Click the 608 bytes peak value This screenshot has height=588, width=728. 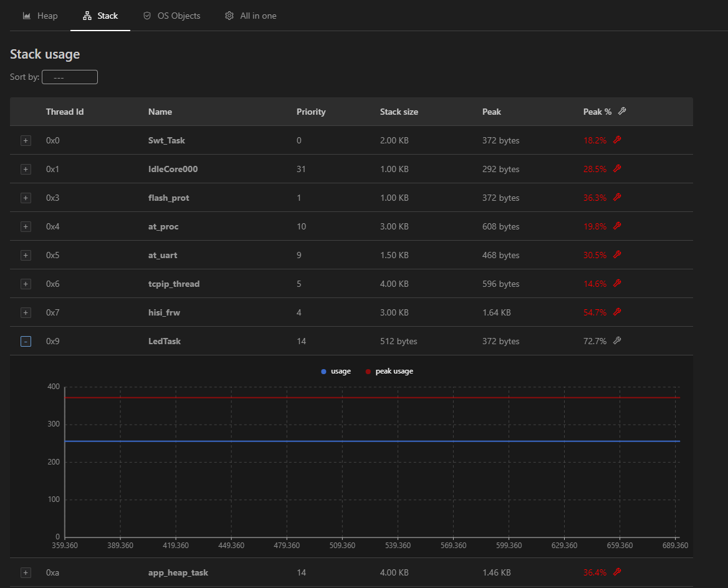[501, 226]
